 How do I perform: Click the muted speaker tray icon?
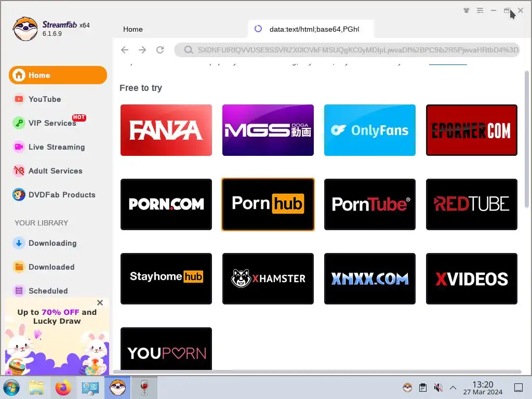[x=438, y=388]
